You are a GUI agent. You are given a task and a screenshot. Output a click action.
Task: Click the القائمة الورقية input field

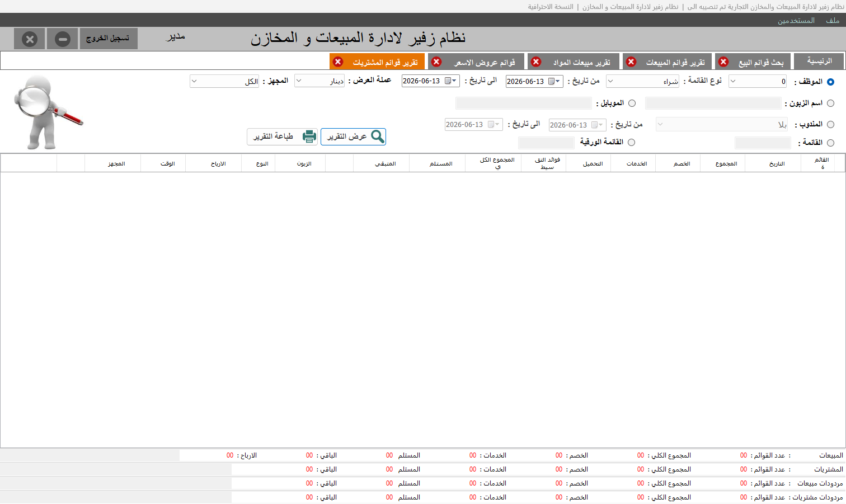tap(547, 143)
